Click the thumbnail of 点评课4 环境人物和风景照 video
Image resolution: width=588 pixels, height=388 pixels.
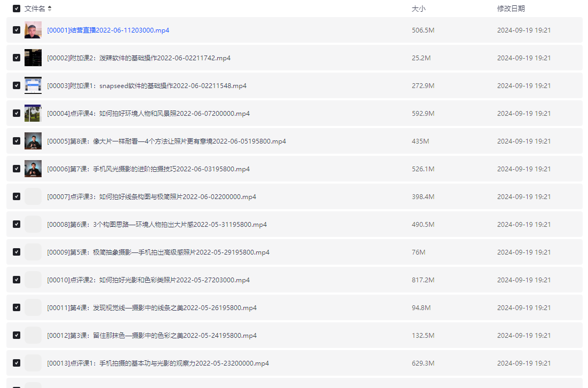(33, 113)
